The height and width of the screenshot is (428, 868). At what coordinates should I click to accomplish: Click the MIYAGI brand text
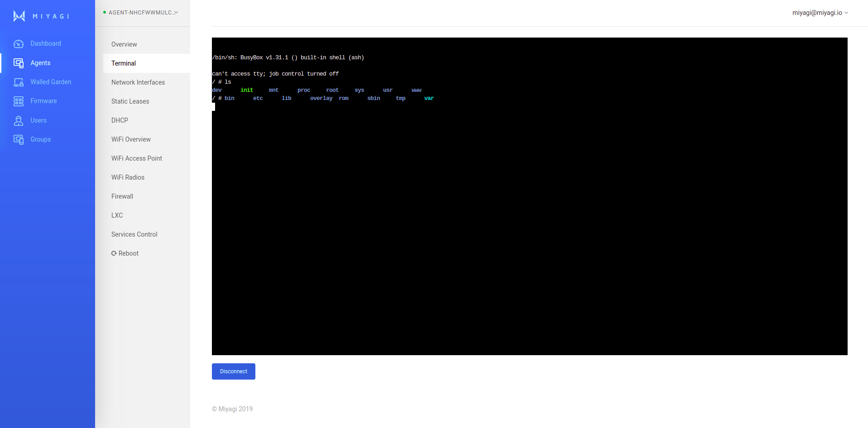coord(51,16)
